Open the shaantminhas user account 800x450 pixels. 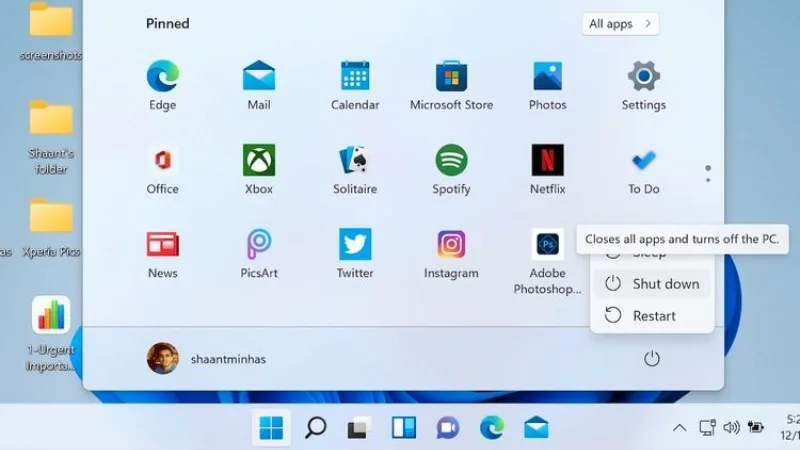pyautogui.click(x=206, y=359)
